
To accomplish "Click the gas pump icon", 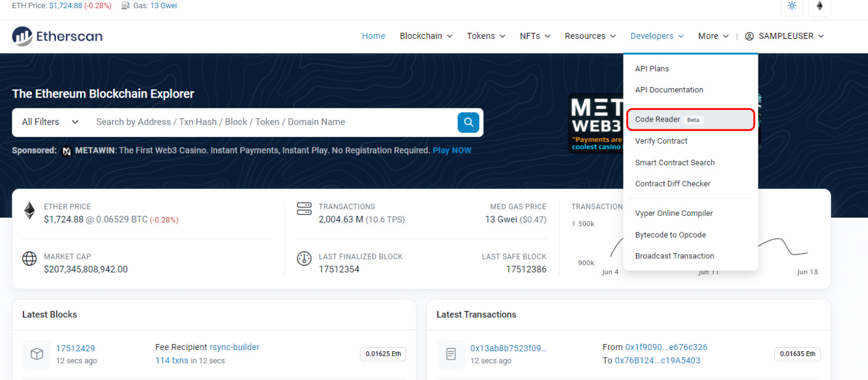I will tap(125, 6).
